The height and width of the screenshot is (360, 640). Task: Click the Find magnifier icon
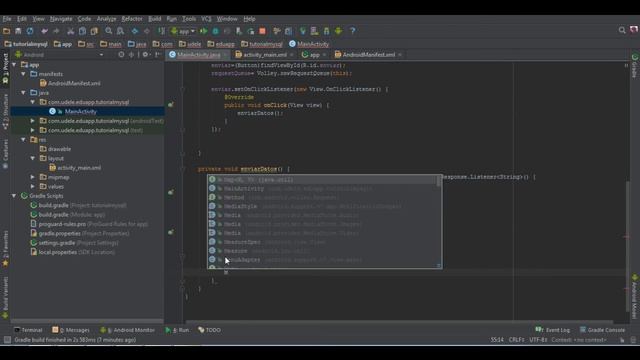pyautogui.click(x=109, y=31)
